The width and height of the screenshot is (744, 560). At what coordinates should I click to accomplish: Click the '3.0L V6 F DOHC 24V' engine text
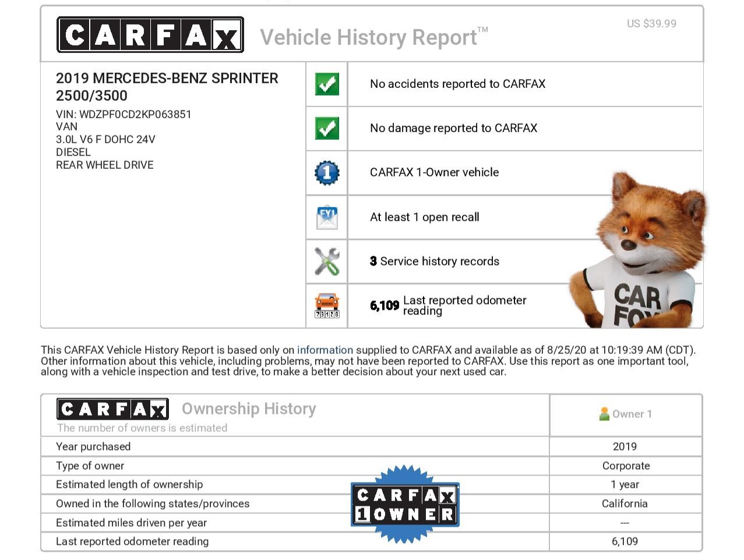tap(105, 140)
